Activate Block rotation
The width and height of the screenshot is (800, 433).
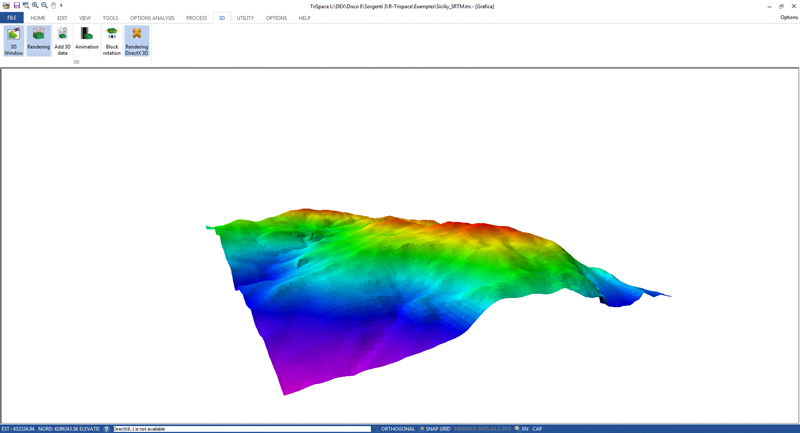112,40
